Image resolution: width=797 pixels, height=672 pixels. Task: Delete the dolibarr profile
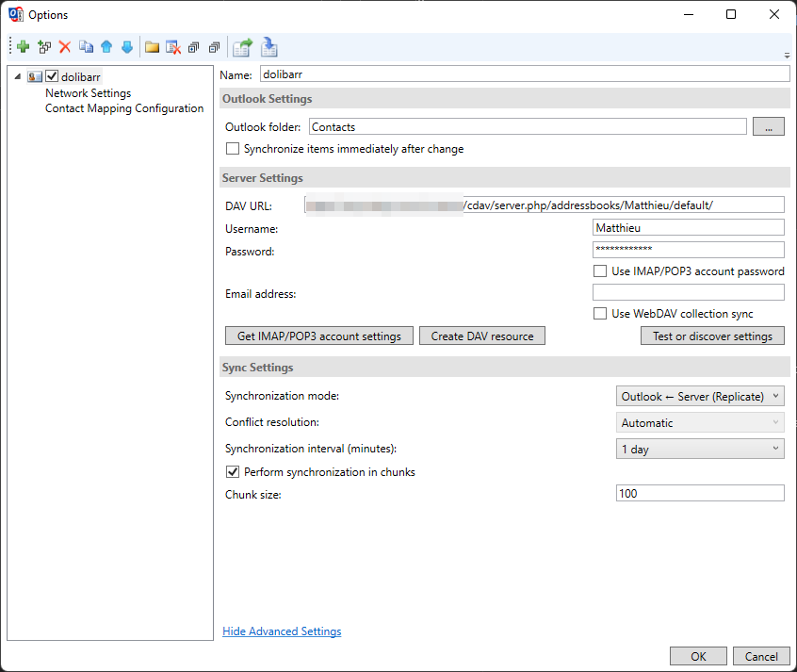(x=65, y=46)
